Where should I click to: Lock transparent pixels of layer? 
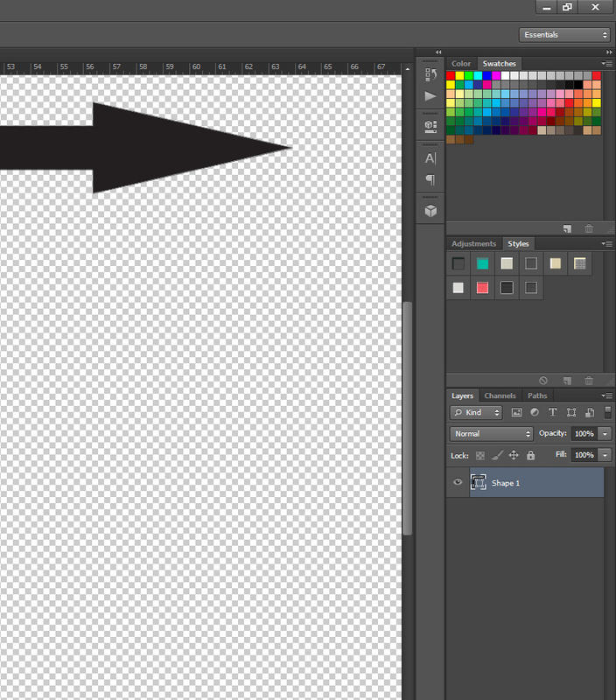click(480, 455)
